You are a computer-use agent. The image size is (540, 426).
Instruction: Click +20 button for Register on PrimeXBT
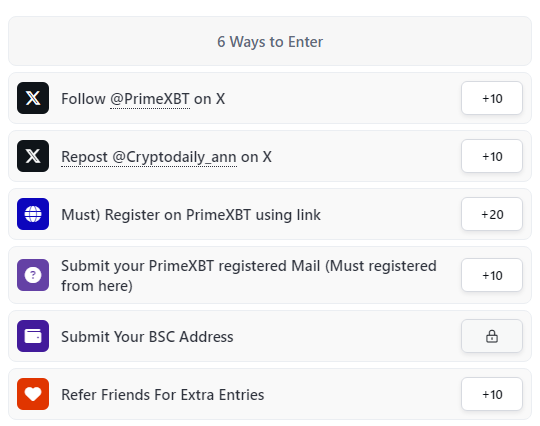(x=492, y=214)
